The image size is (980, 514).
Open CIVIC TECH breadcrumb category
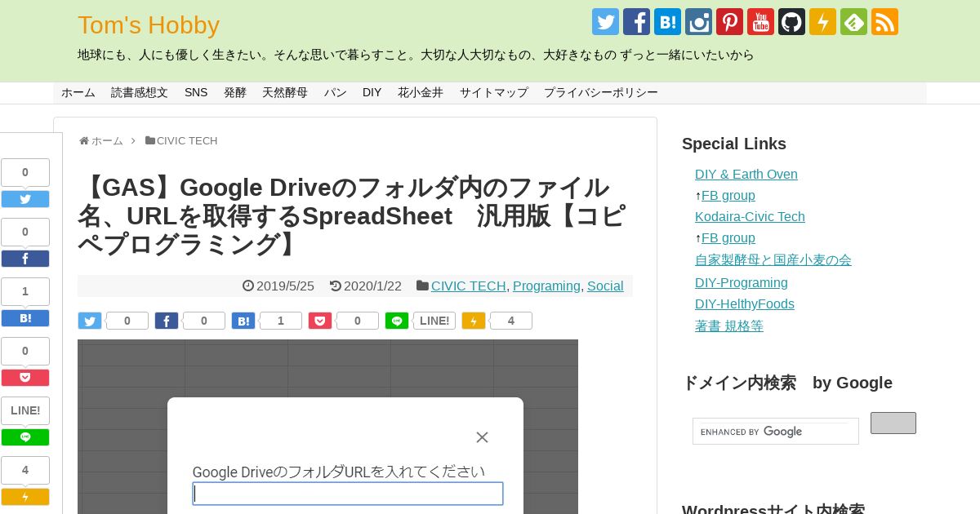(x=187, y=141)
